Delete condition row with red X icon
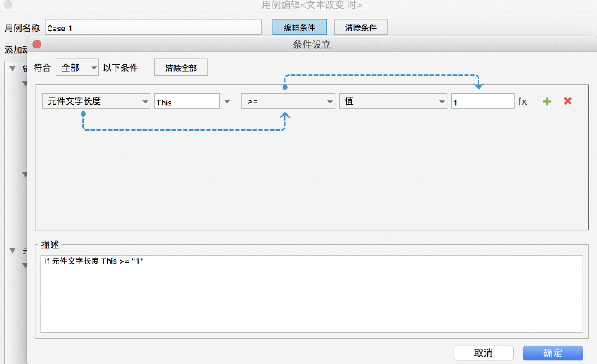This screenshot has height=364, width=597. pyautogui.click(x=568, y=101)
